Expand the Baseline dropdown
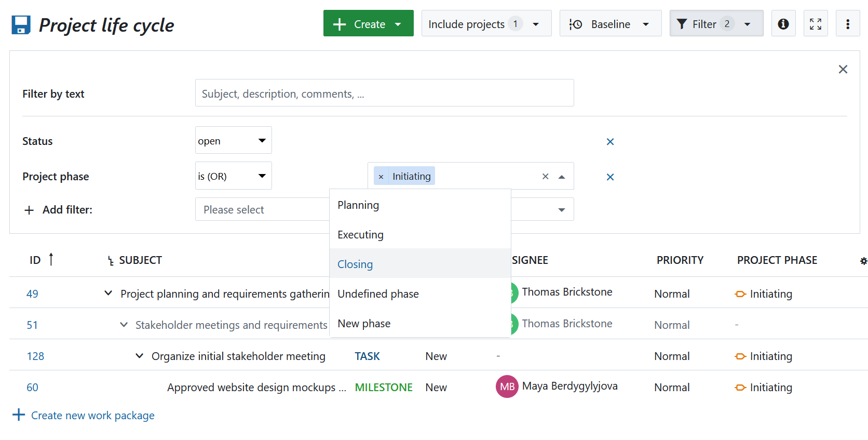Viewport: 868px width, 440px height. [x=610, y=24]
